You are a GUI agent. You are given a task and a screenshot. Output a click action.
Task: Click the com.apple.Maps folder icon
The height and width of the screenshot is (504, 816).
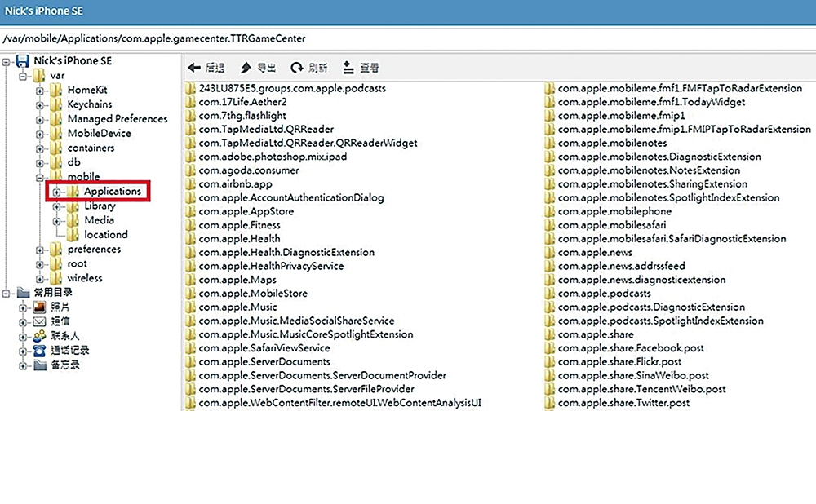[190, 280]
